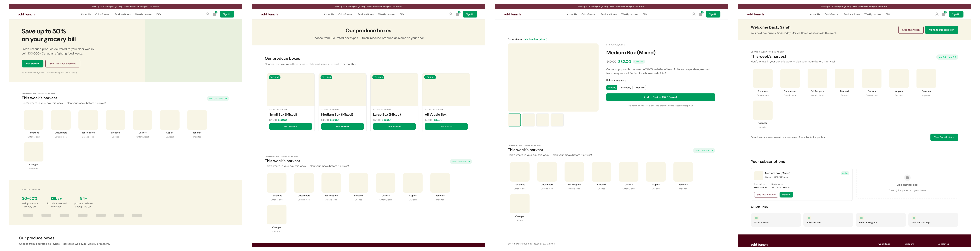Open Produce Boxes in product page navigation

coord(609,14)
